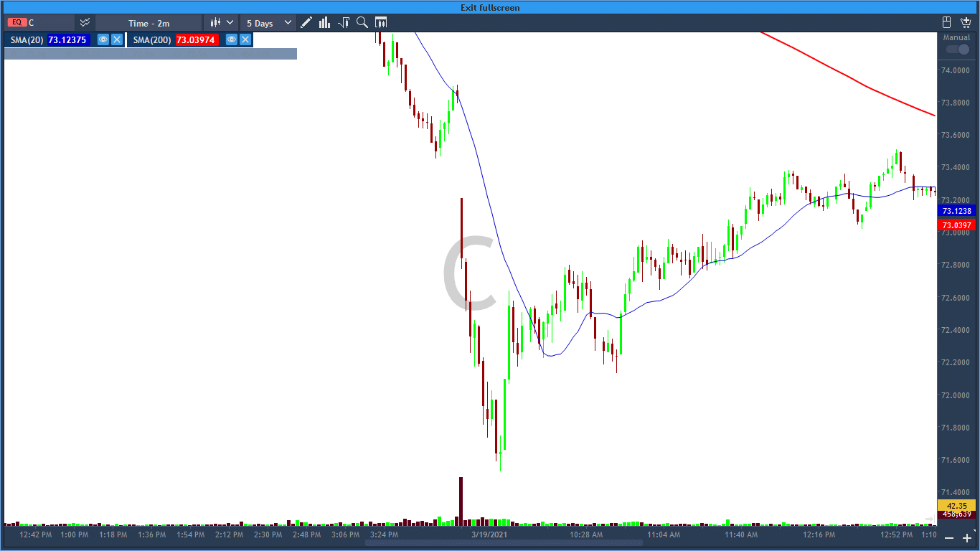Click the Exit fullscreen title bar

point(490,7)
